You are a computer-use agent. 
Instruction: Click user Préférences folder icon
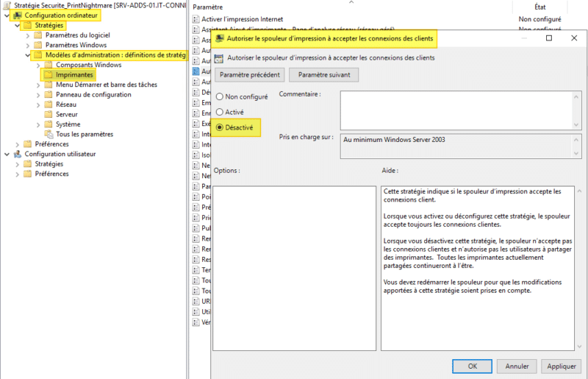27,174
